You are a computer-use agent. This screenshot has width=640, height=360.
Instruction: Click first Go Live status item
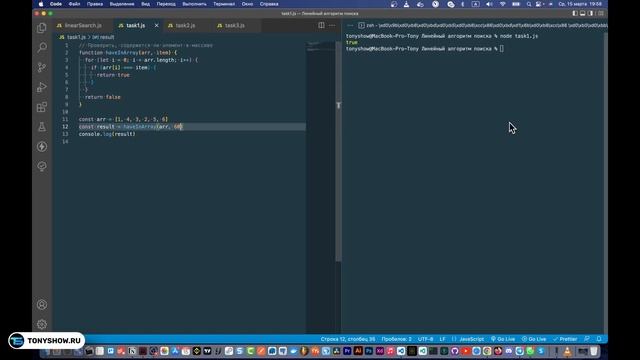pyautogui.click(x=503, y=339)
